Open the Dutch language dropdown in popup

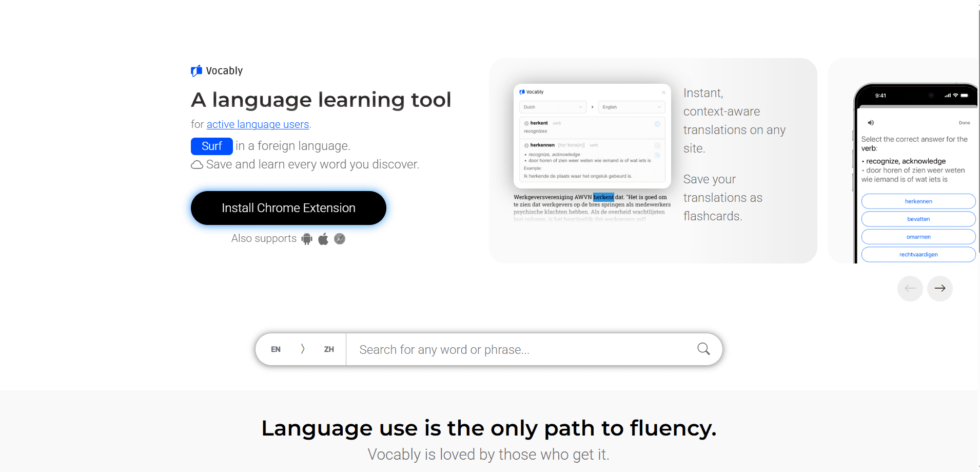pyautogui.click(x=553, y=107)
